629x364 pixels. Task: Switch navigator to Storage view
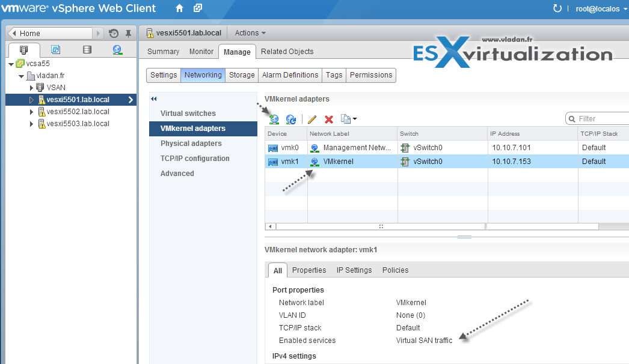point(87,49)
